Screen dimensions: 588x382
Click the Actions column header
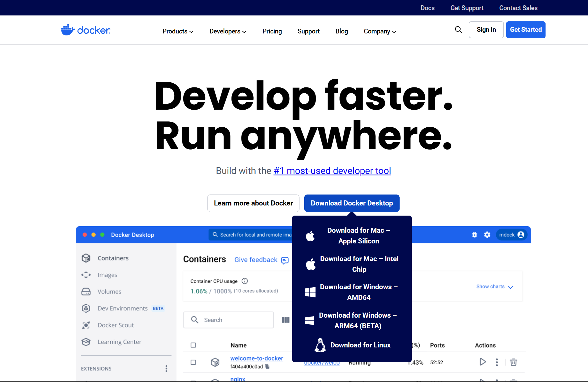point(485,345)
